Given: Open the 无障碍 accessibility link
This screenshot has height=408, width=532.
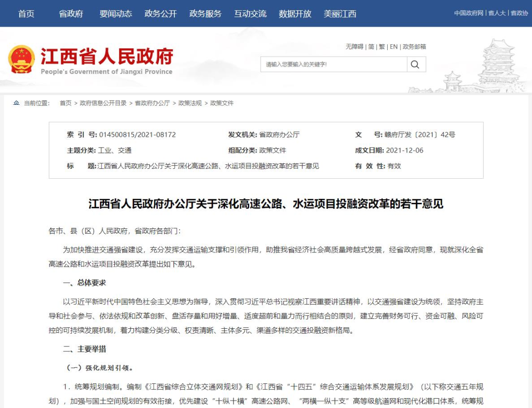Looking at the screenshot, I should coord(355,47).
